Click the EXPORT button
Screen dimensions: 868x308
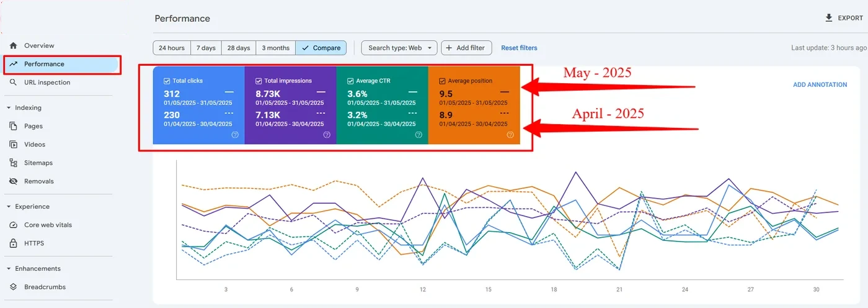coord(844,18)
